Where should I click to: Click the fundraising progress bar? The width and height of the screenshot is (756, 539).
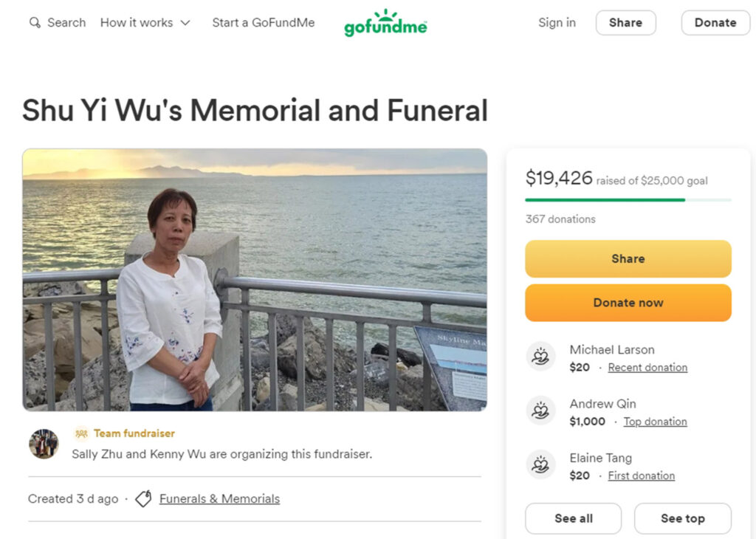(628, 199)
